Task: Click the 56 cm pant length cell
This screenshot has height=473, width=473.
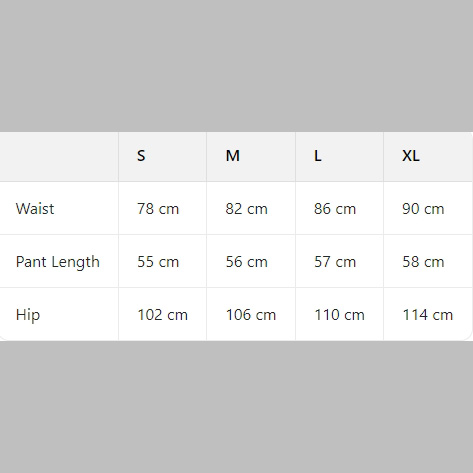Action: [x=251, y=261]
